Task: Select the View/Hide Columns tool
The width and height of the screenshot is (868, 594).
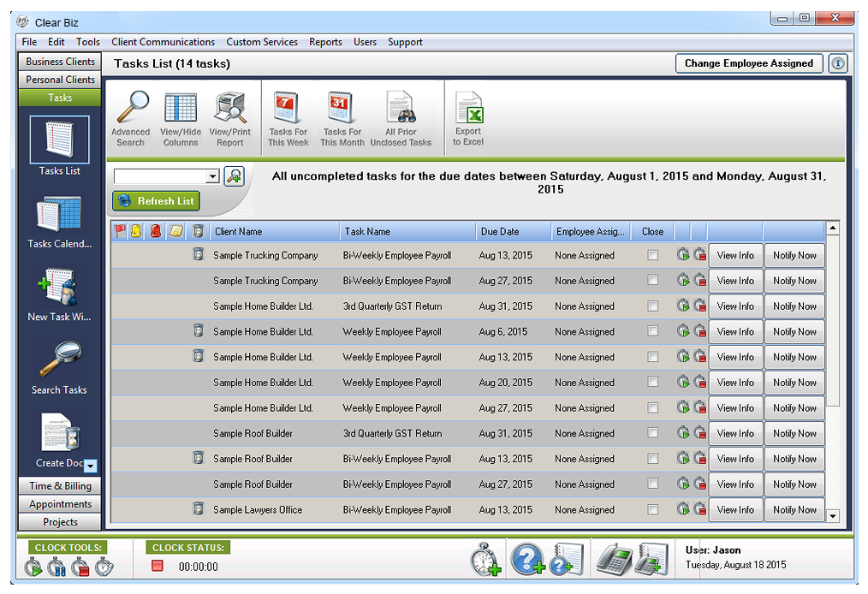Action: click(180, 117)
